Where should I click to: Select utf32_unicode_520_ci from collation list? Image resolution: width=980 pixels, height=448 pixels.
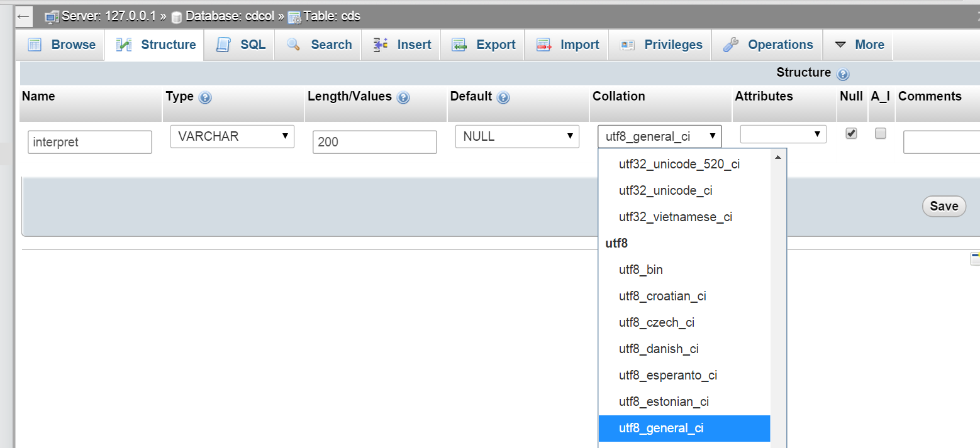[x=684, y=164]
